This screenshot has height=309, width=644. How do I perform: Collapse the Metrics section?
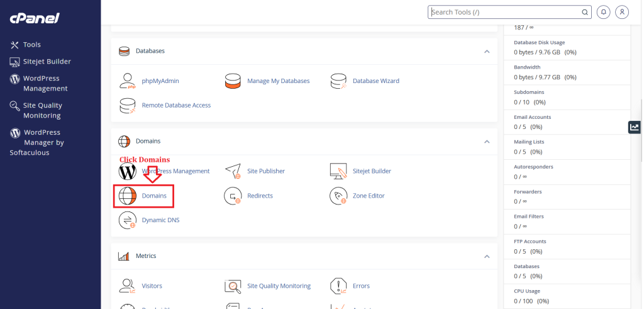(x=487, y=256)
